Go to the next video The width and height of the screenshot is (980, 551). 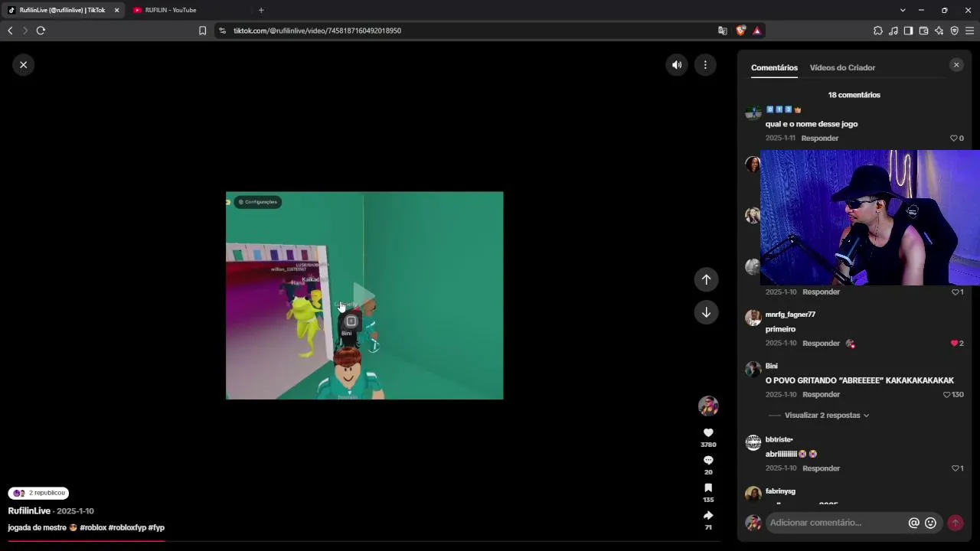(x=707, y=312)
